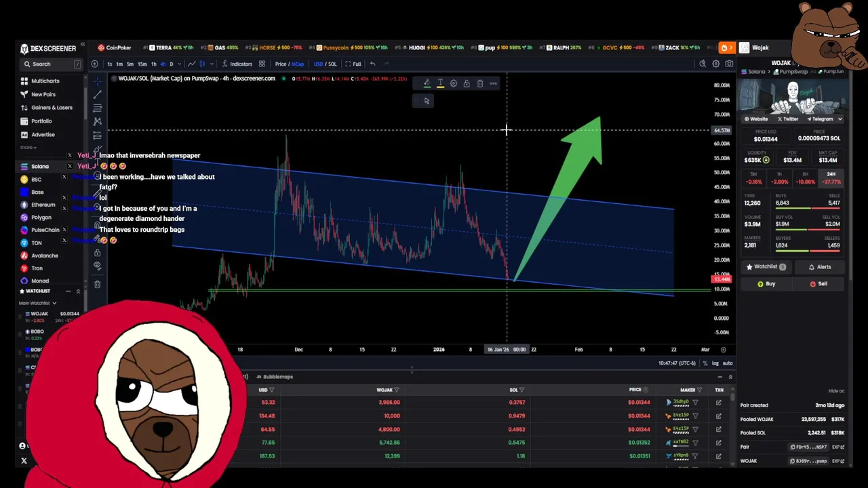868x488 pixels.
Task: Click the text color T icon
Action: pyautogui.click(x=440, y=83)
